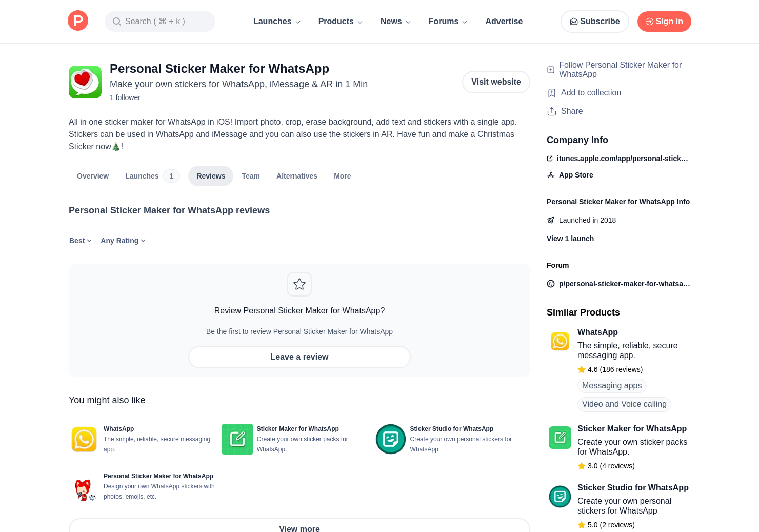Click the Add to collection label
This screenshot has height=532, width=759.
pos(591,93)
